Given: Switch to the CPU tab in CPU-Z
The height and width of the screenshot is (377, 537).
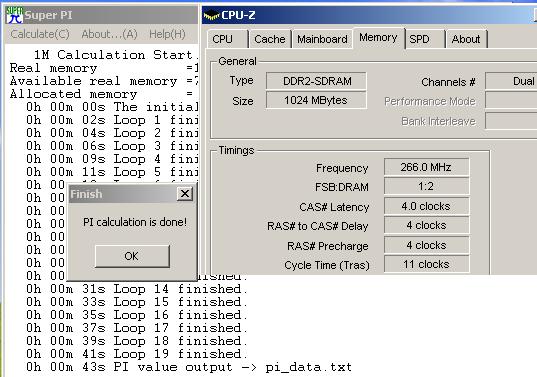Looking at the screenshot, I should click(227, 39).
